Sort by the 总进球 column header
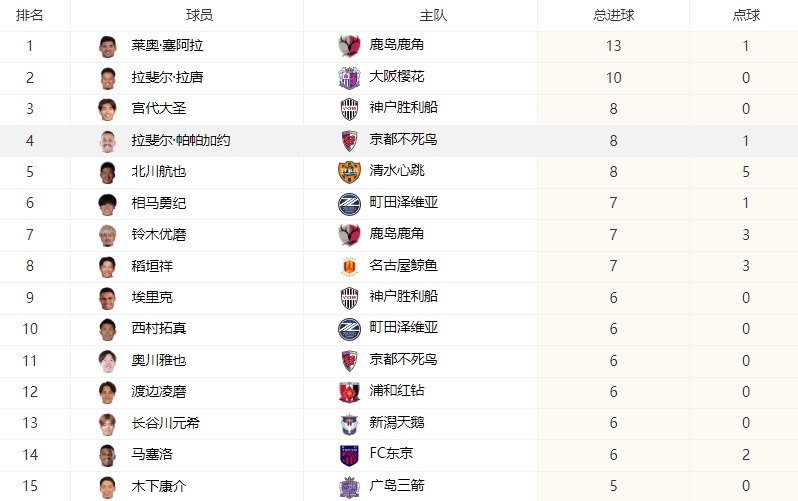 613,15
